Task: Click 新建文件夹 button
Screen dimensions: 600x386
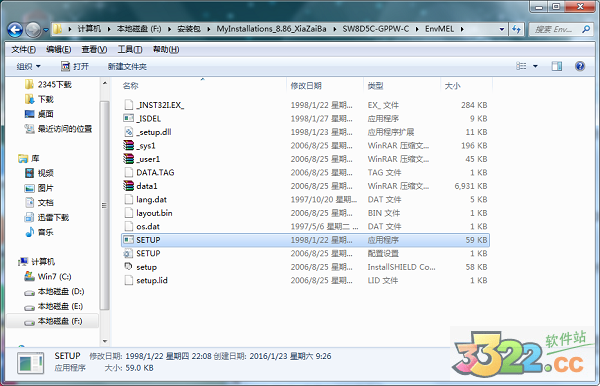Action: click(127, 67)
